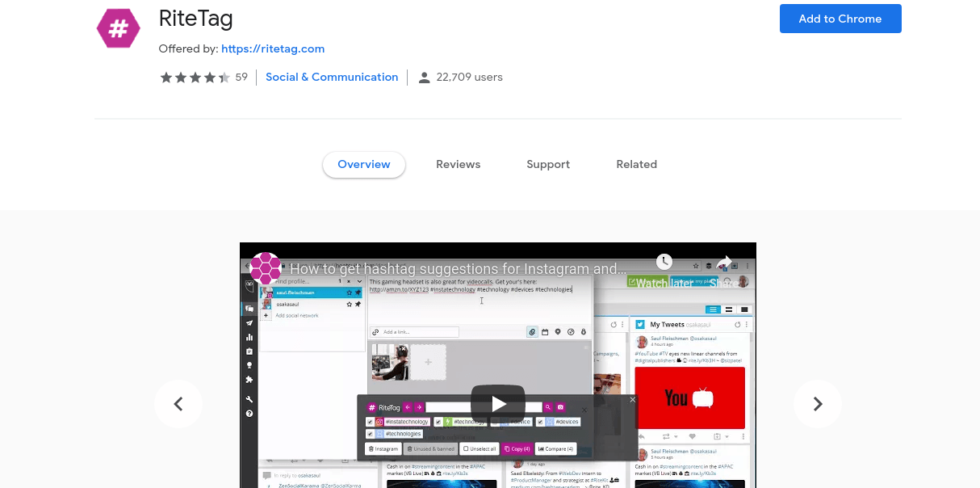Click the video Share arrow icon
This screenshot has height=488, width=980.
coord(724,262)
